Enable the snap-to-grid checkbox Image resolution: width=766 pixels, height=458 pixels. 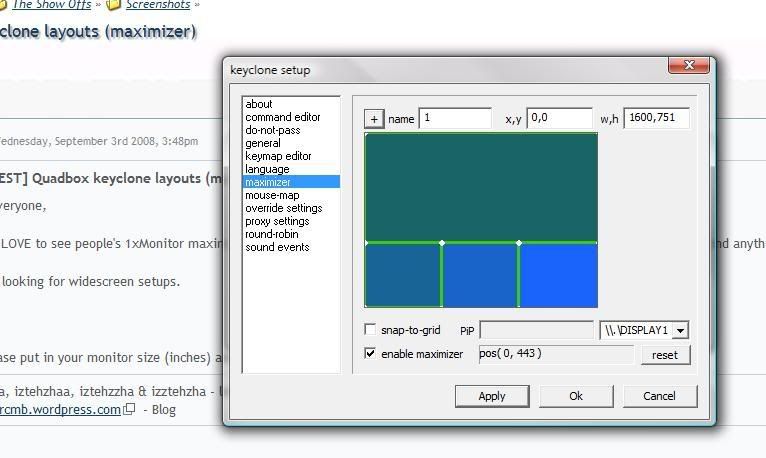point(370,329)
